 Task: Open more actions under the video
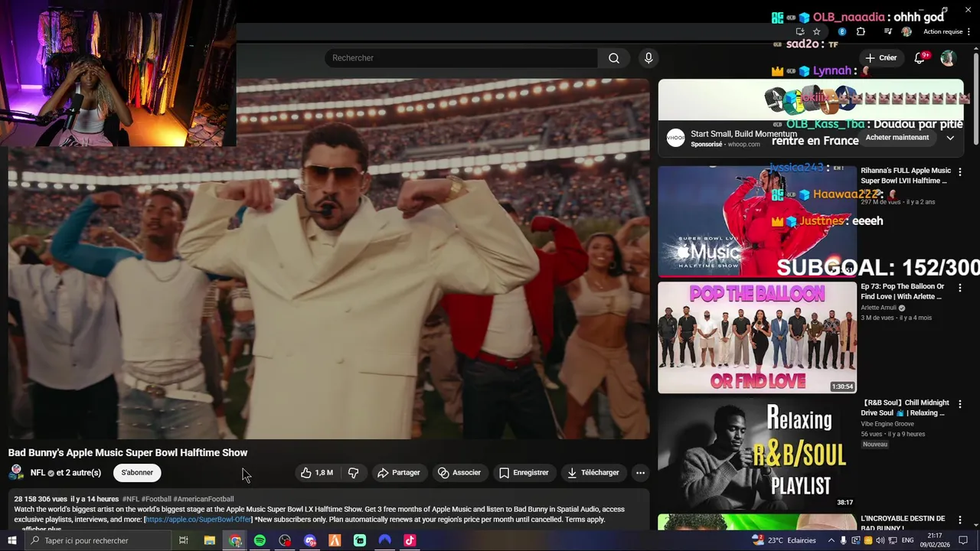pos(640,473)
